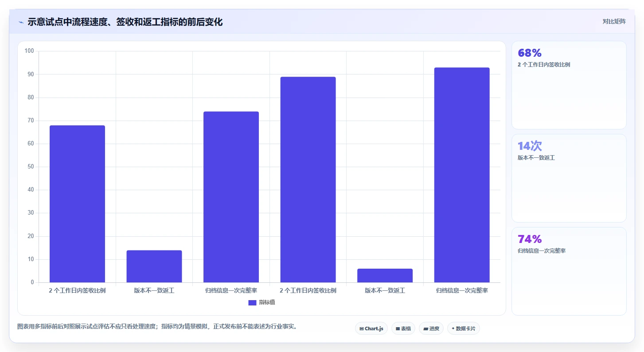Open the 14次 data card
This screenshot has height=352, width=644.
click(x=569, y=178)
